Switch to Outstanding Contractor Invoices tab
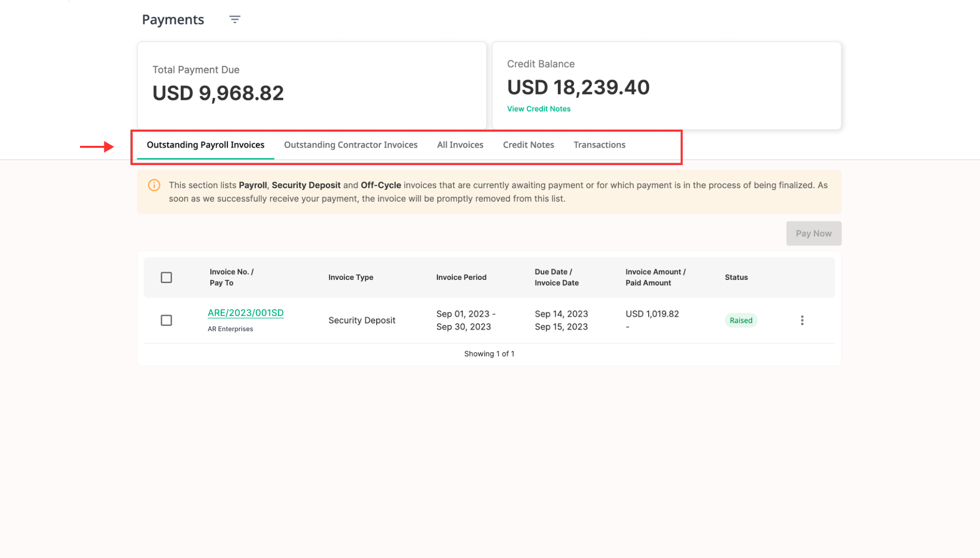Screen dimensions: 980x558 pos(350,145)
